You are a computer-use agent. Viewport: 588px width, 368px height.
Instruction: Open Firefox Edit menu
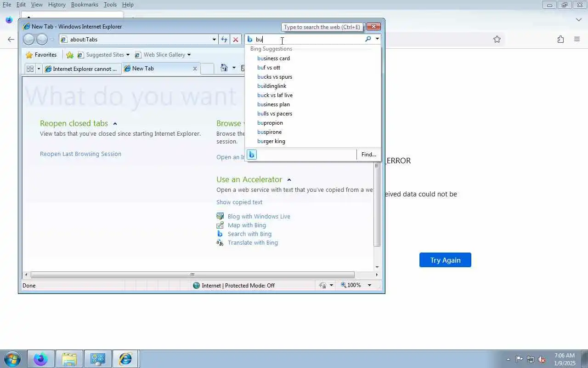pyautogui.click(x=21, y=5)
